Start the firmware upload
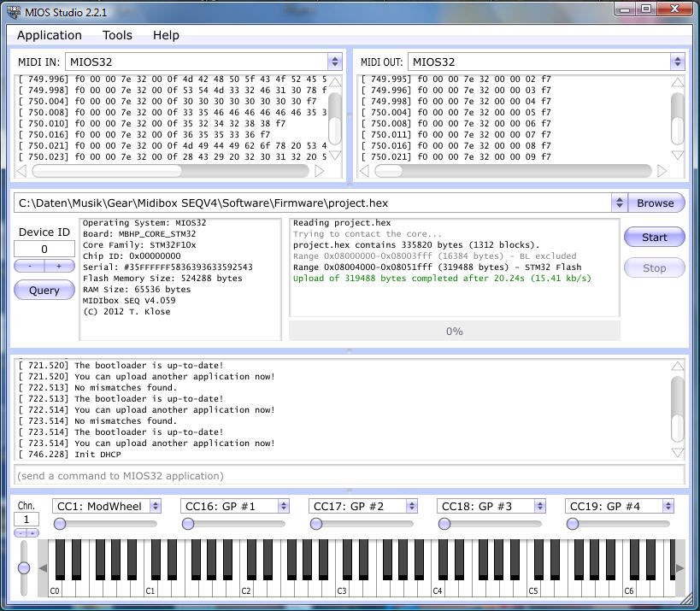 (x=654, y=237)
